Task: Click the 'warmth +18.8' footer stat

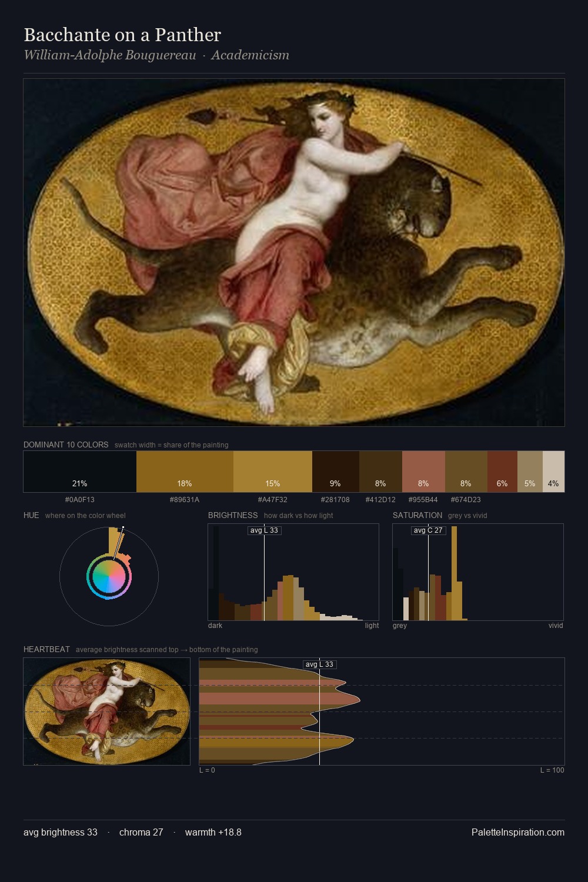Action: click(x=213, y=832)
